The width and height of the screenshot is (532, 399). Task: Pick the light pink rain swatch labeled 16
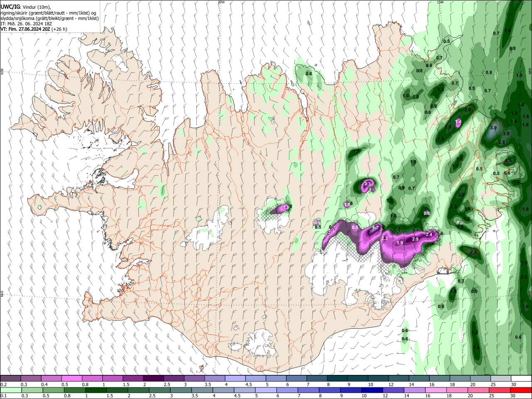(436, 390)
